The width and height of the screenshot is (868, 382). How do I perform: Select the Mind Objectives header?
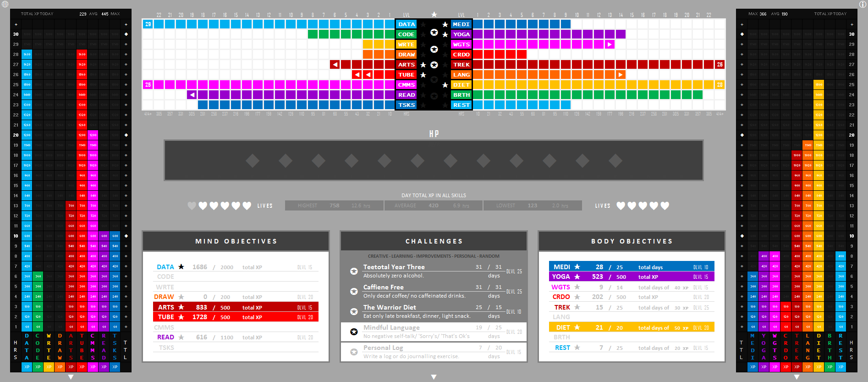click(x=236, y=241)
